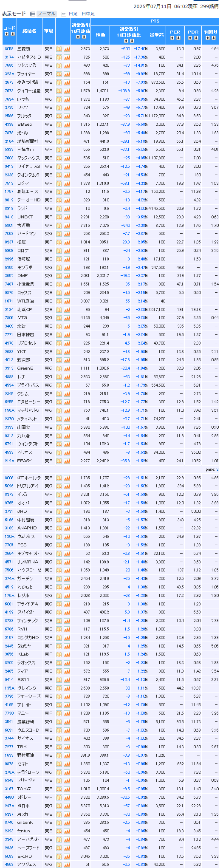Click down sort arrow under PTS 10日終値比
Viewport: 223px width, 868px height.
point(132,41)
